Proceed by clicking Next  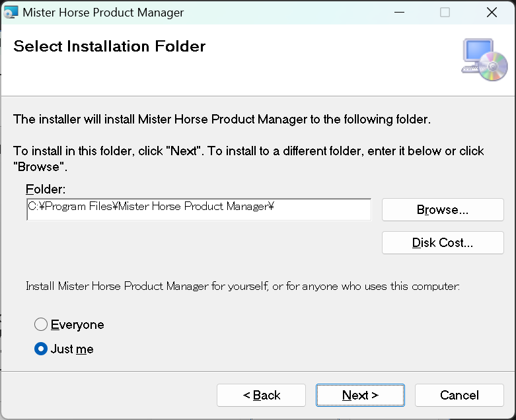pyautogui.click(x=359, y=395)
